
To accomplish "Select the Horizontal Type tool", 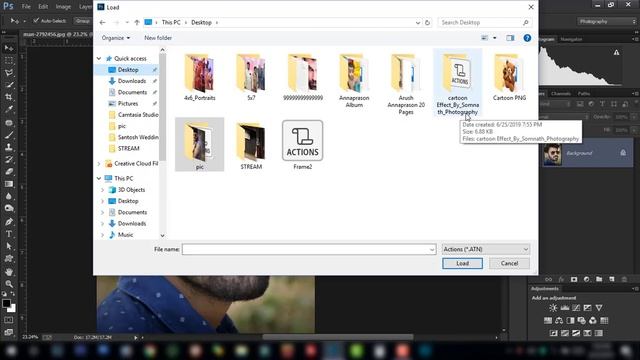I will [x=9, y=234].
